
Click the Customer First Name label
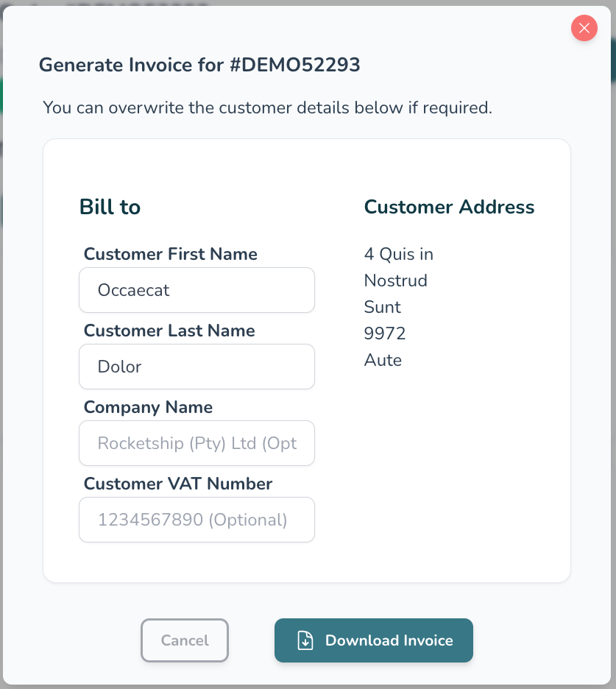click(x=170, y=254)
